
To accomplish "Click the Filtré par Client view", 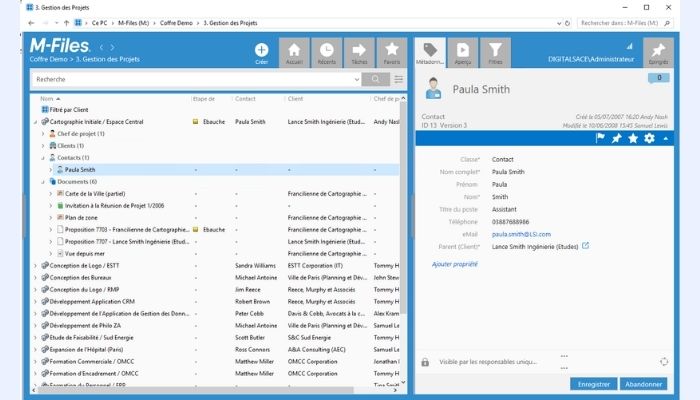I will pos(69,110).
